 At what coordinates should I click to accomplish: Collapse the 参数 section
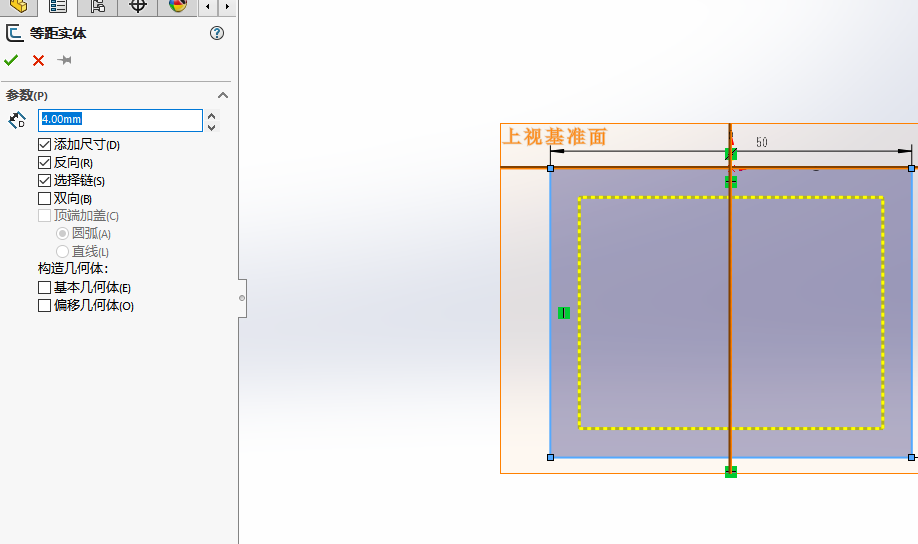point(223,95)
